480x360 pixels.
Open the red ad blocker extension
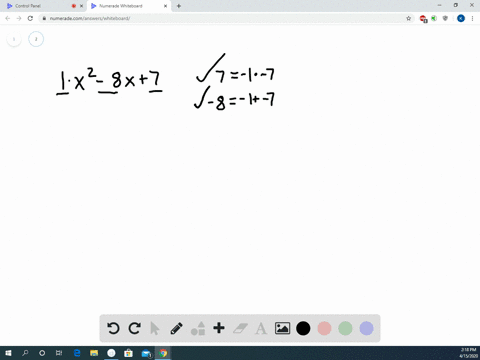pos(423,19)
